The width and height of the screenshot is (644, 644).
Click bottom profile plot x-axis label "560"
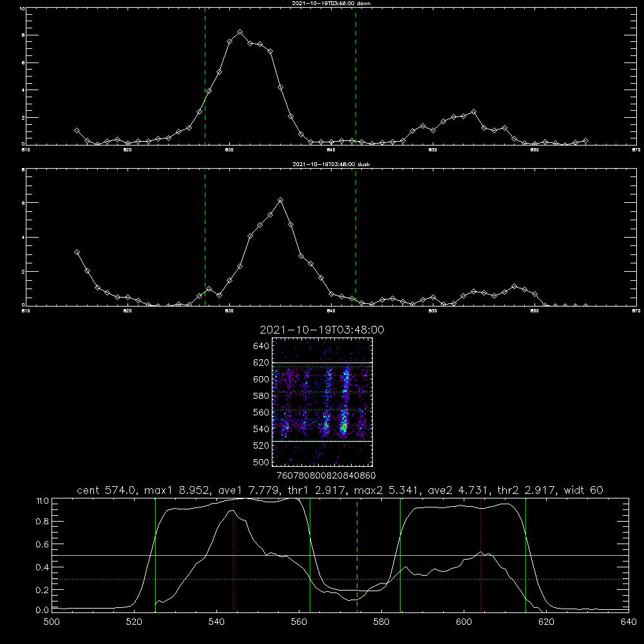click(x=299, y=622)
